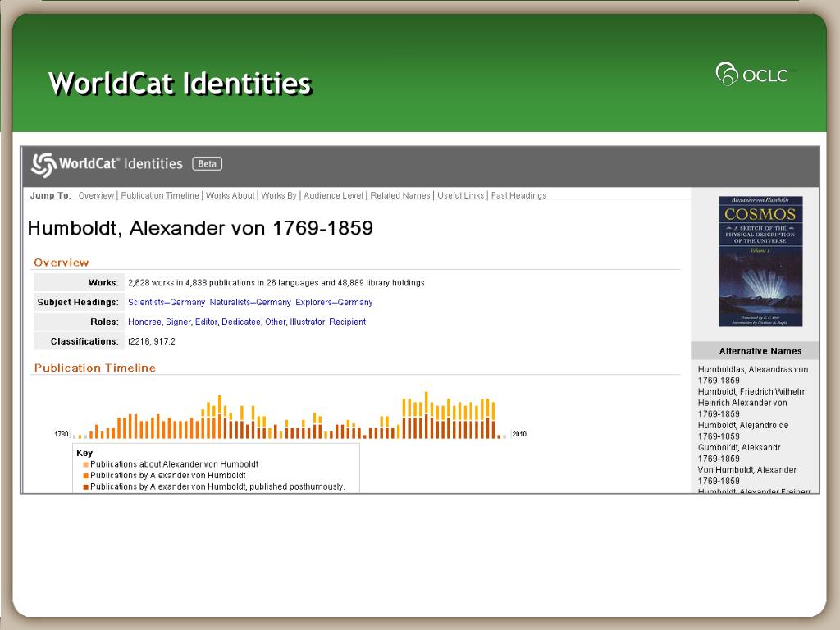Click the orange 'Publications by' key swatch
The image size is (840, 630).
[85, 476]
